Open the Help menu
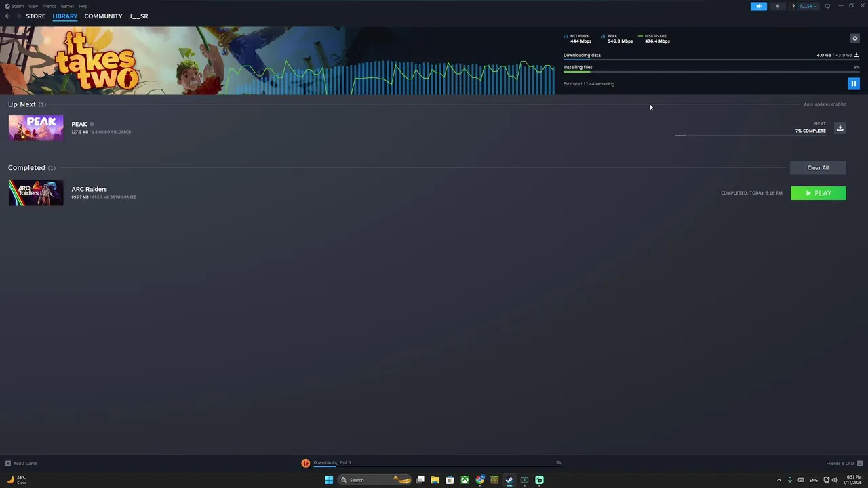868x488 pixels. tap(83, 6)
